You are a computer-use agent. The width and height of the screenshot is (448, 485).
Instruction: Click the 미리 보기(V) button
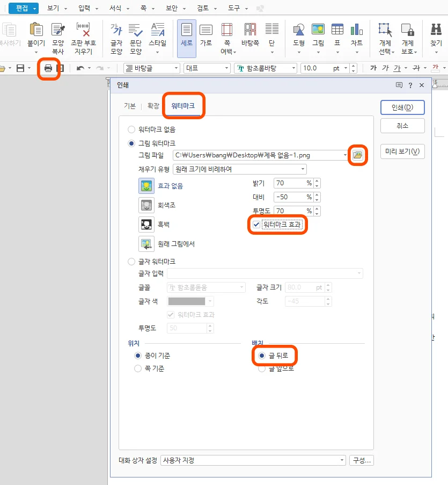[402, 151]
